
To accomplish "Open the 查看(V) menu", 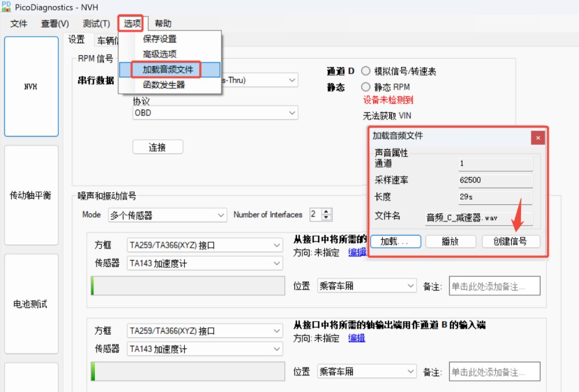I will tap(55, 24).
